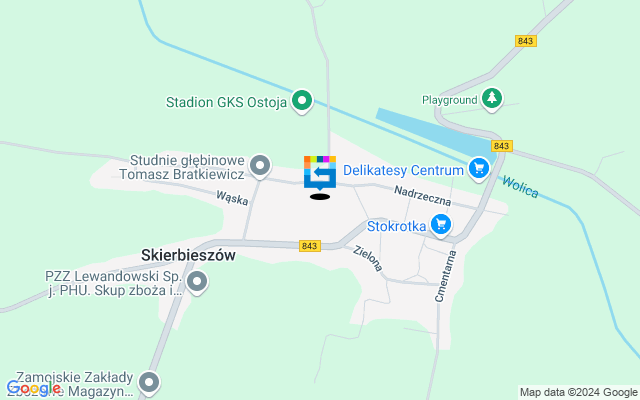The width and height of the screenshot is (640, 400).
Task: Open the Map data ©2024 Google attribution
Action: point(578,393)
